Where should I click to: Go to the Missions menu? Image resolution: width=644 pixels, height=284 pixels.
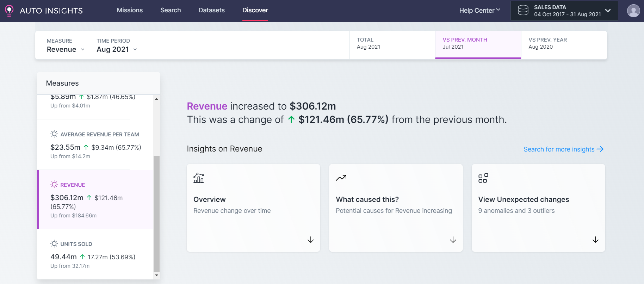tap(130, 10)
